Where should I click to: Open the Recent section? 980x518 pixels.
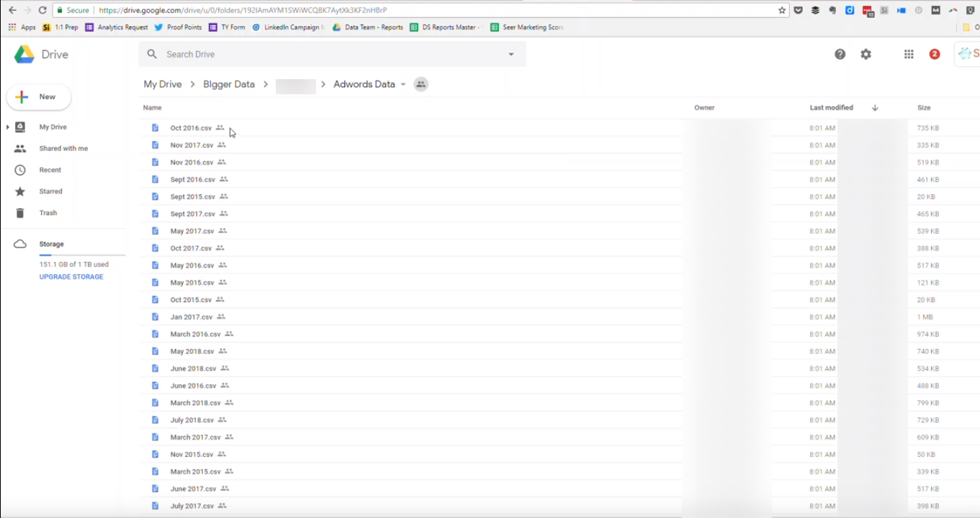tap(50, 170)
